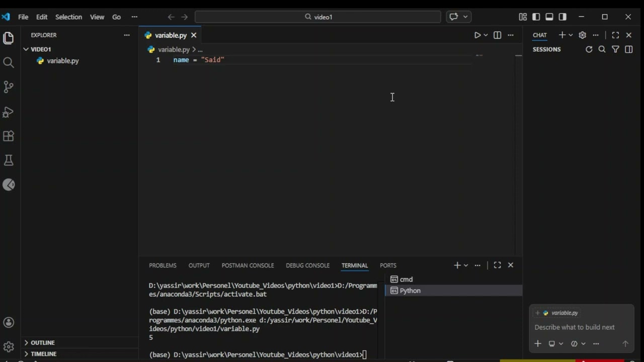Maximize the terminal panel size

(x=497, y=265)
